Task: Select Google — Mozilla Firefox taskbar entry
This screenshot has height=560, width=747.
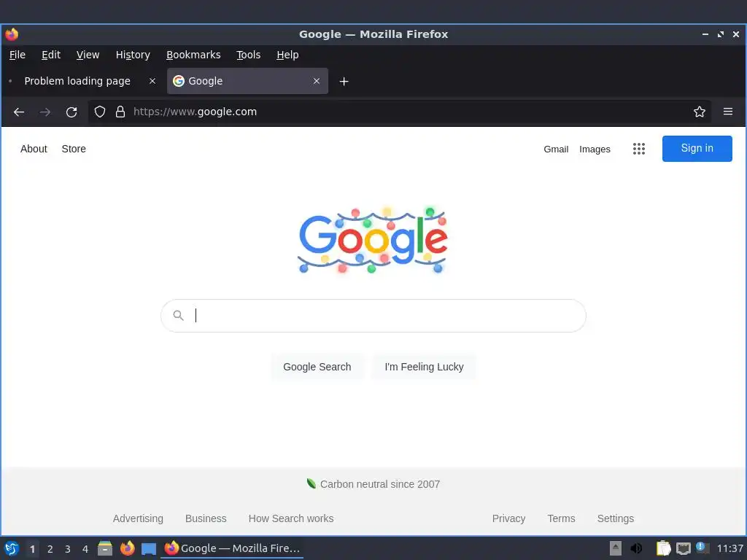Action: [232, 548]
